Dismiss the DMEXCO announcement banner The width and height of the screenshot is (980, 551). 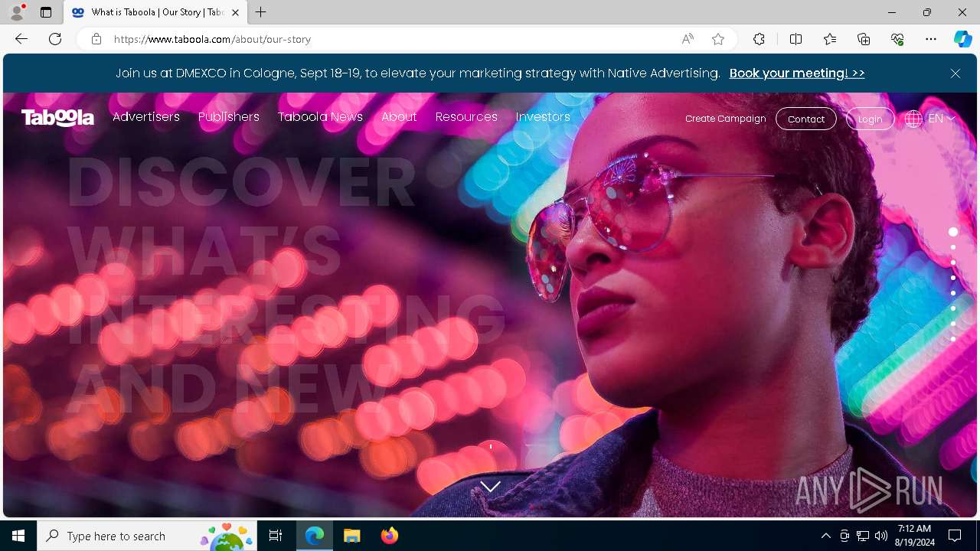[x=955, y=73]
